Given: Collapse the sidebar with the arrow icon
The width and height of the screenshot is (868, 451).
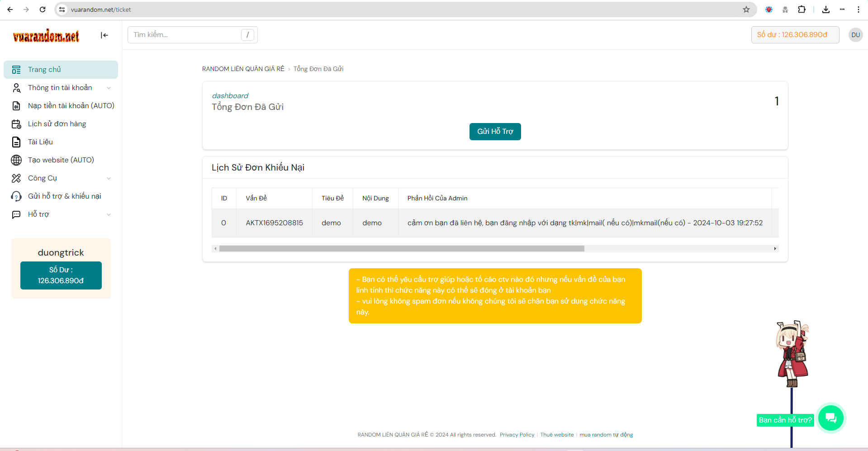Looking at the screenshot, I should coord(104,35).
